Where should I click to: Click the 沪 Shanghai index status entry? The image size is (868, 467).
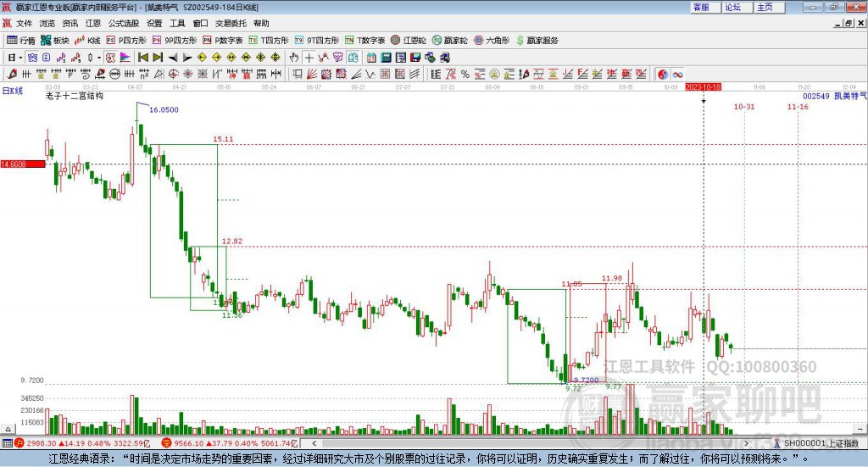pos(82,443)
